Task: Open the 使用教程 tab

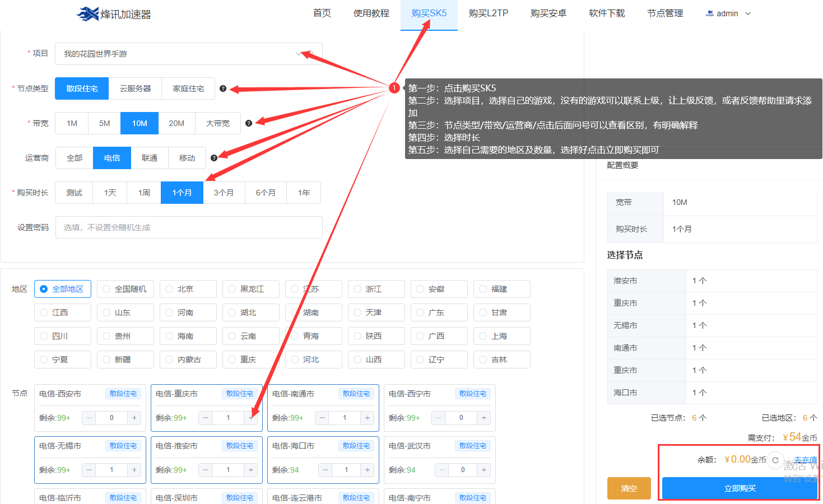Action: (371, 13)
